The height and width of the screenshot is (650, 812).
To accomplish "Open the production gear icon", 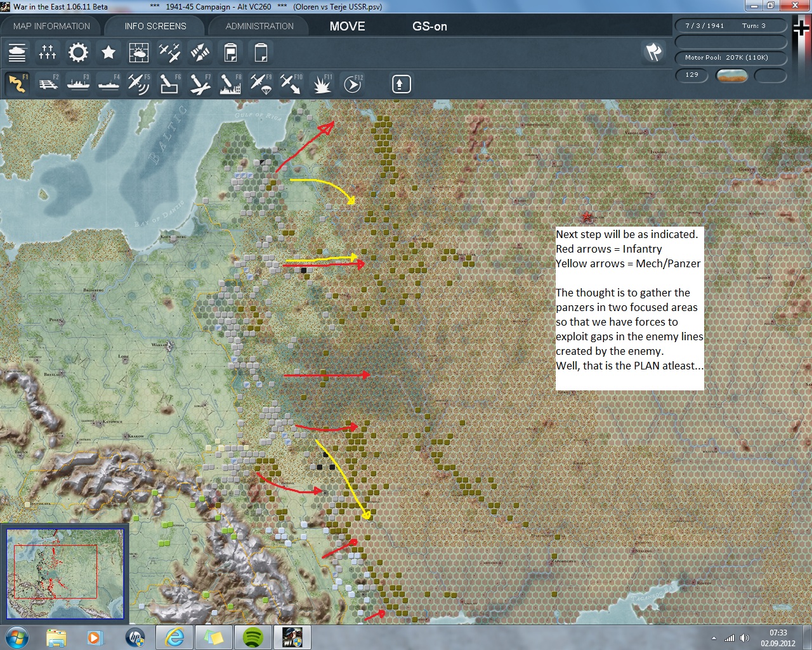I will click(x=78, y=52).
